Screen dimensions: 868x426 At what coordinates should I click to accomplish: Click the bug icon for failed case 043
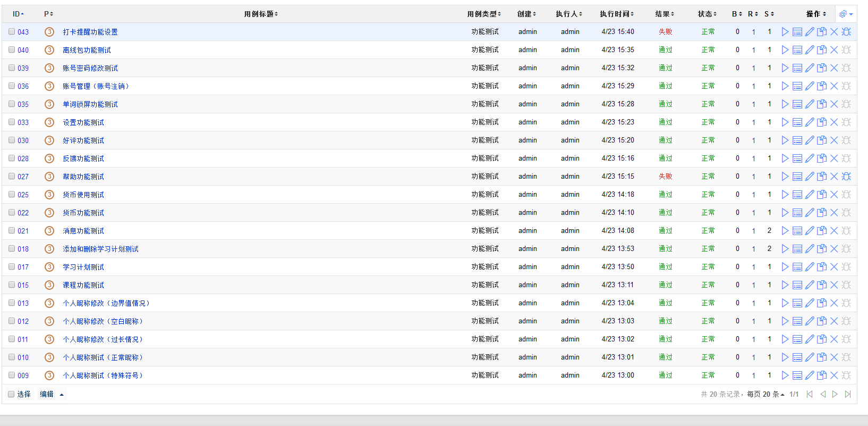click(x=846, y=32)
